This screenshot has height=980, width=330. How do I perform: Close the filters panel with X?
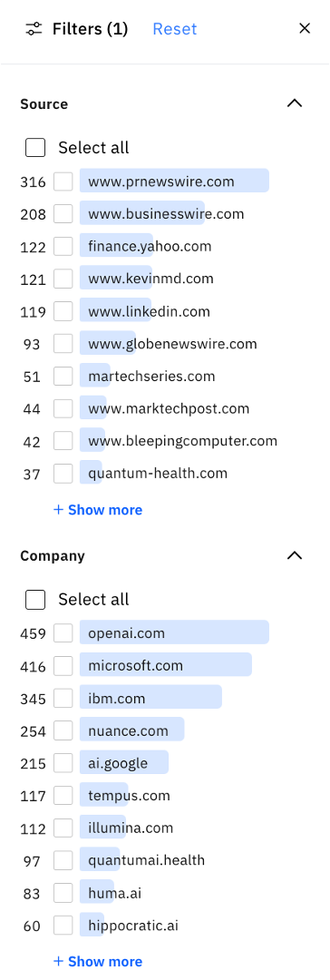pyautogui.click(x=305, y=29)
